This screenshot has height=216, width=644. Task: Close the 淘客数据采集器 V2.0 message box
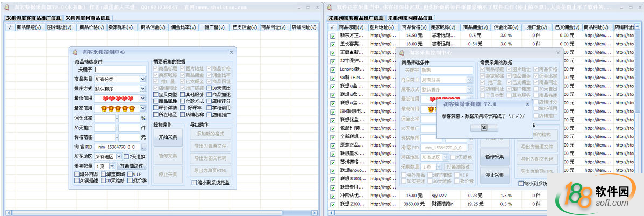(x=527, y=104)
